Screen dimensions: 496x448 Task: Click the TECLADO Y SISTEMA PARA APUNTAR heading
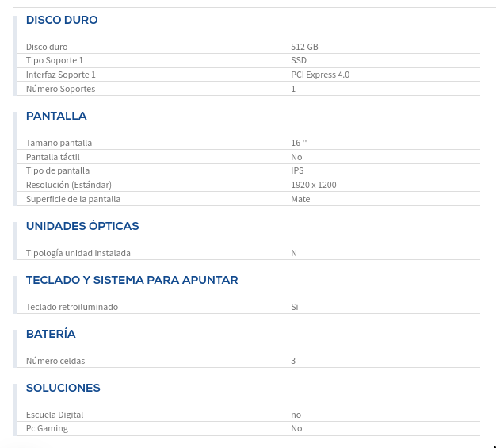(x=132, y=280)
